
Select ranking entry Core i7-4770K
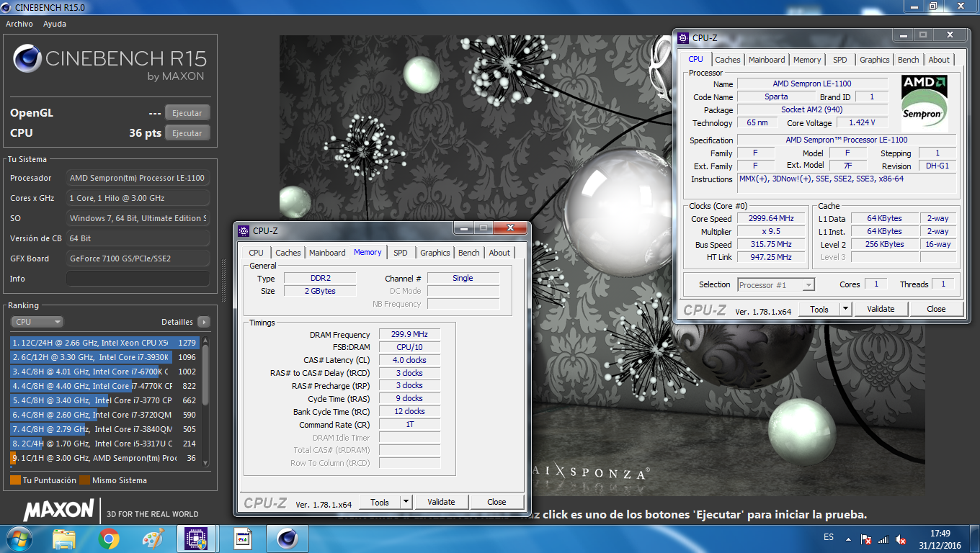coord(104,386)
